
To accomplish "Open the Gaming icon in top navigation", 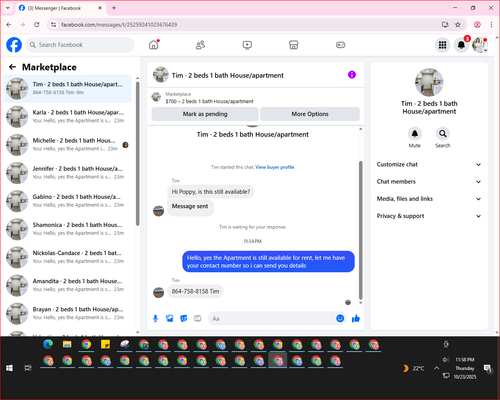I will [x=340, y=45].
